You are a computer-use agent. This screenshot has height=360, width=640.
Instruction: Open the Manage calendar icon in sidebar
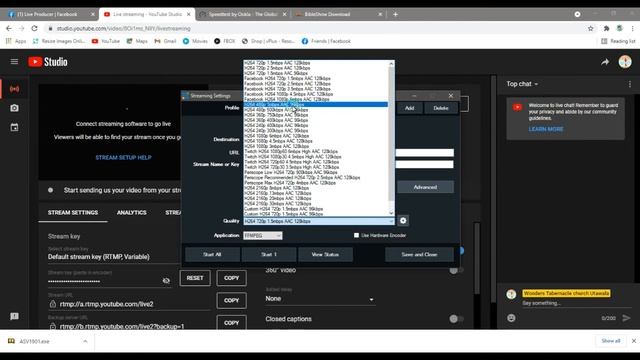(14, 127)
